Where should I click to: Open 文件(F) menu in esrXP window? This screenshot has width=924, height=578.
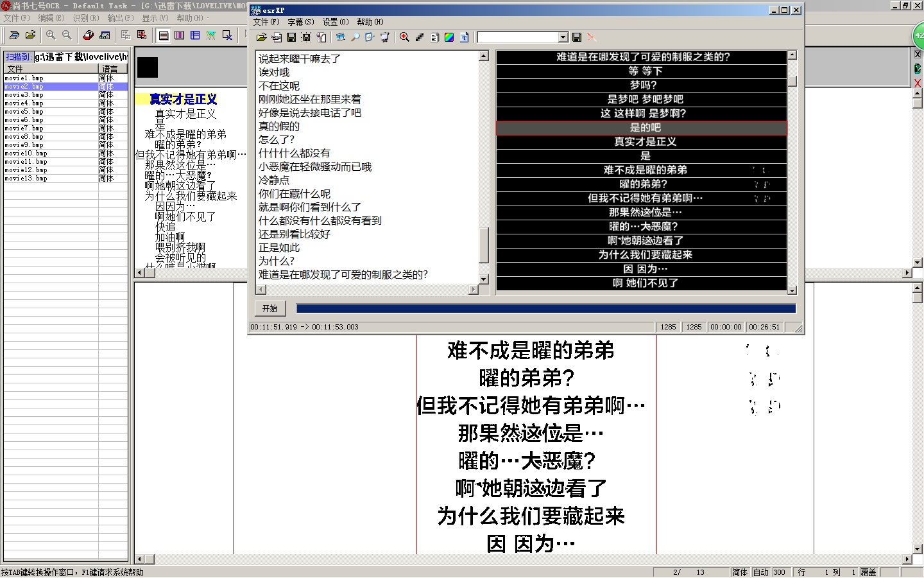click(x=266, y=22)
